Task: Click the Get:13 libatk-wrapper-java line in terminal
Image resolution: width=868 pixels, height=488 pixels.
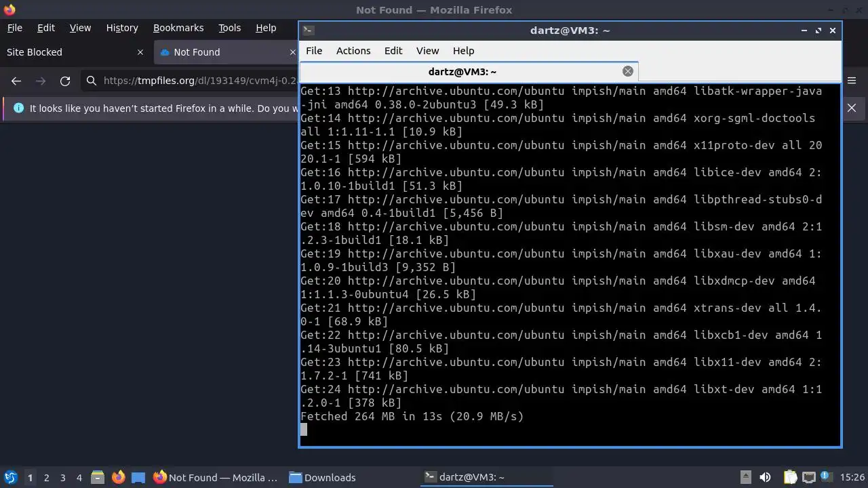Action: pyautogui.click(x=561, y=98)
